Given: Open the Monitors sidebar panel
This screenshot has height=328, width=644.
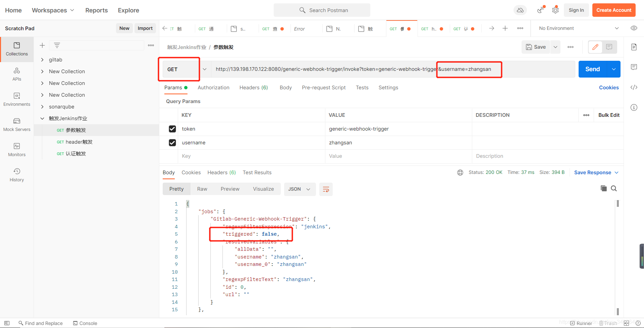Looking at the screenshot, I should (17, 150).
